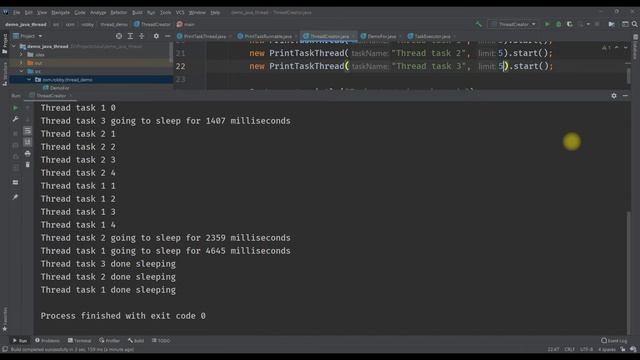Run with Coverage icon in toolbar

tap(570, 24)
